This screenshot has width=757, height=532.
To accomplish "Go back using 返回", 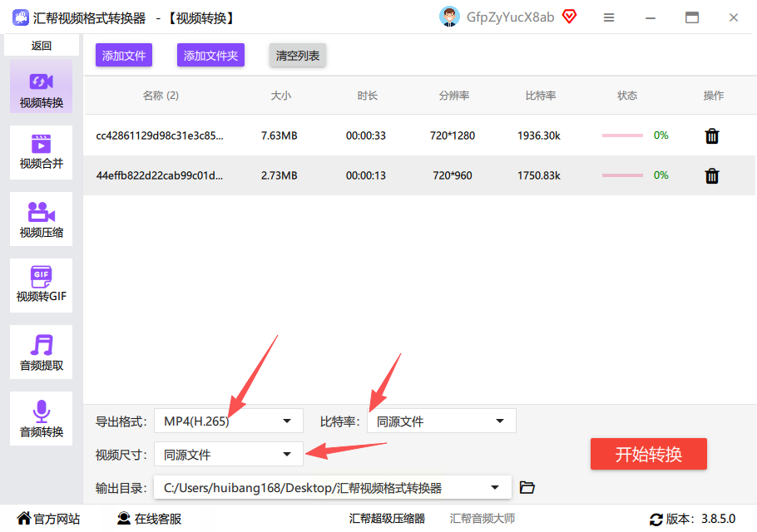I will [41, 46].
